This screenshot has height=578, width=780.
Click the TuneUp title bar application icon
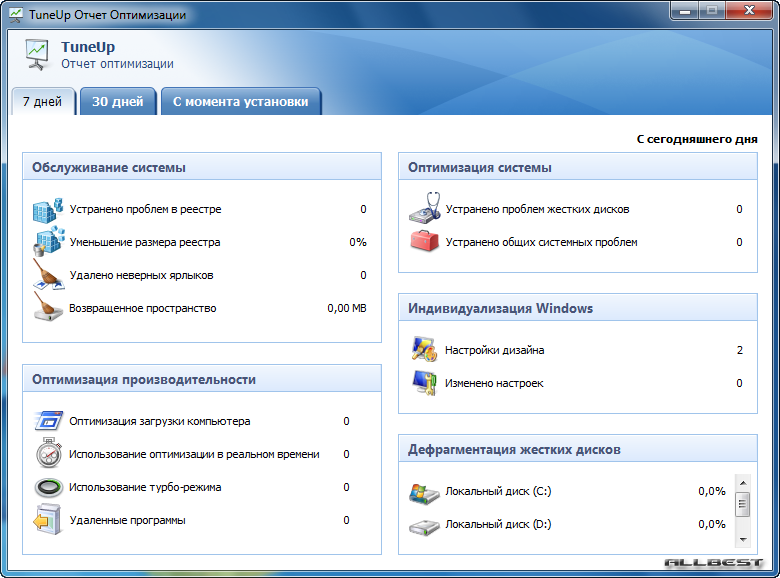tap(16, 14)
